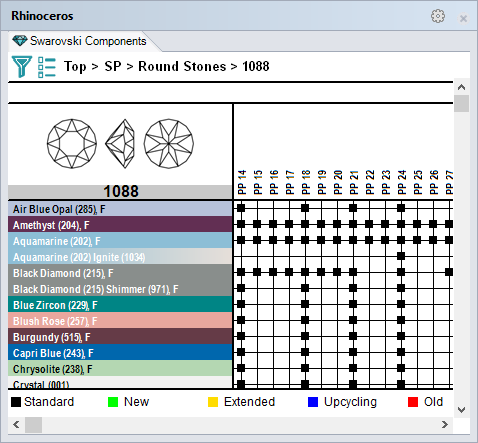478x443 pixels.
Task: Click the PP 24 column header
Action: coord(402,182)
